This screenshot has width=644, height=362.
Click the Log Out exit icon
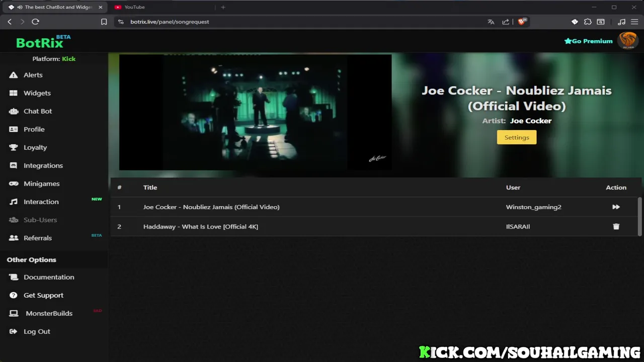coord(14,331)
